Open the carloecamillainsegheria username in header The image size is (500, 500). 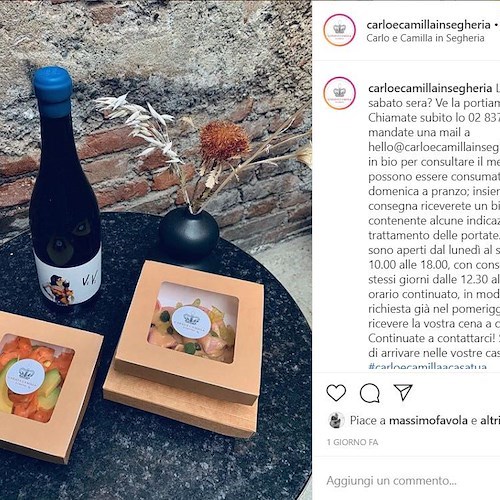[428, 24]
